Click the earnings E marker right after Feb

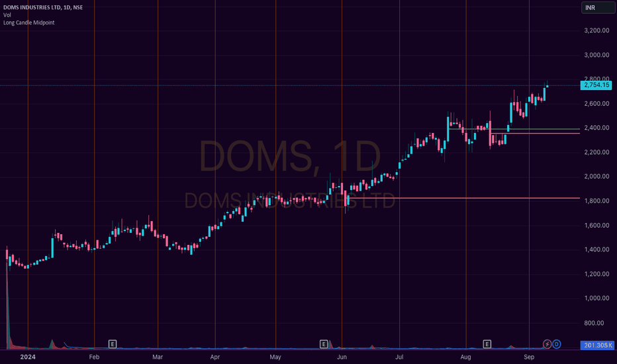(112, 344)
